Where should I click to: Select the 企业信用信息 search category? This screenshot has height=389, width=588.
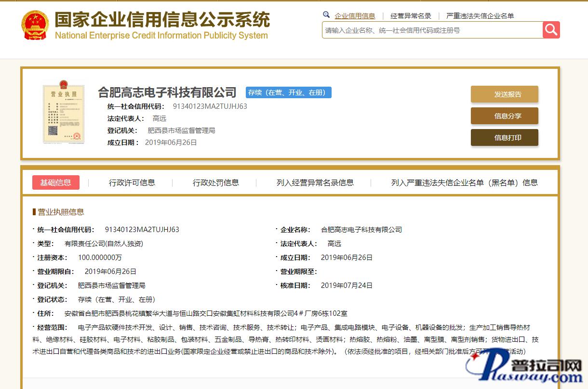coord(355,16)
